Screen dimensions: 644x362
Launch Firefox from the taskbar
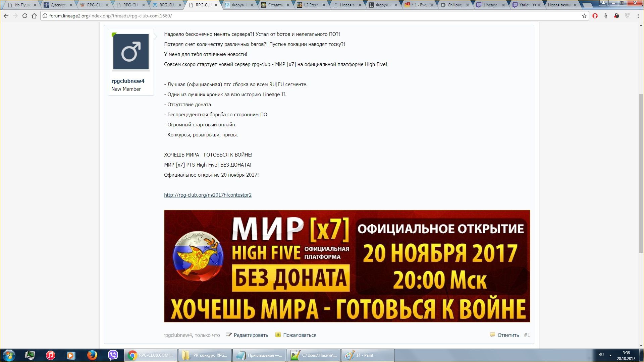[x=92, y=355]
